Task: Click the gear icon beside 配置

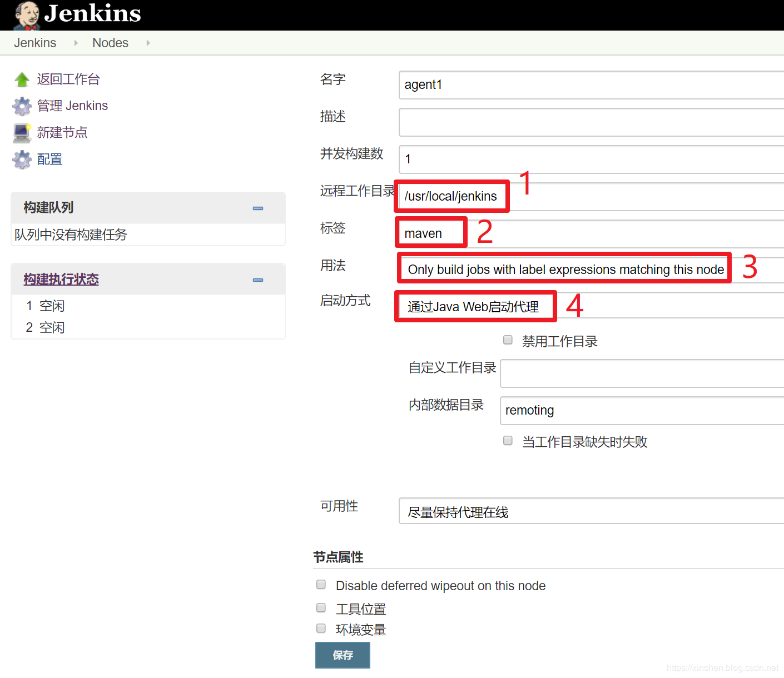Action: (x=22, y=159)
